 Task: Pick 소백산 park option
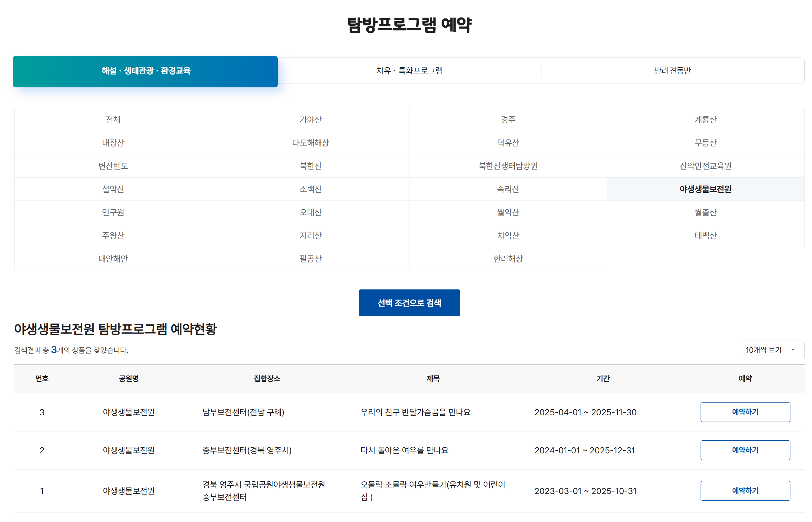(310, 189)
